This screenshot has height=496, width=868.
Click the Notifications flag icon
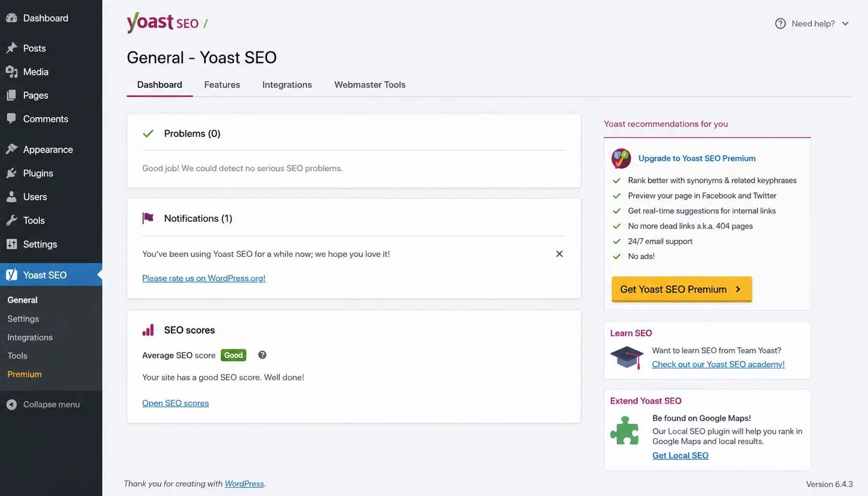pos(148,218)
